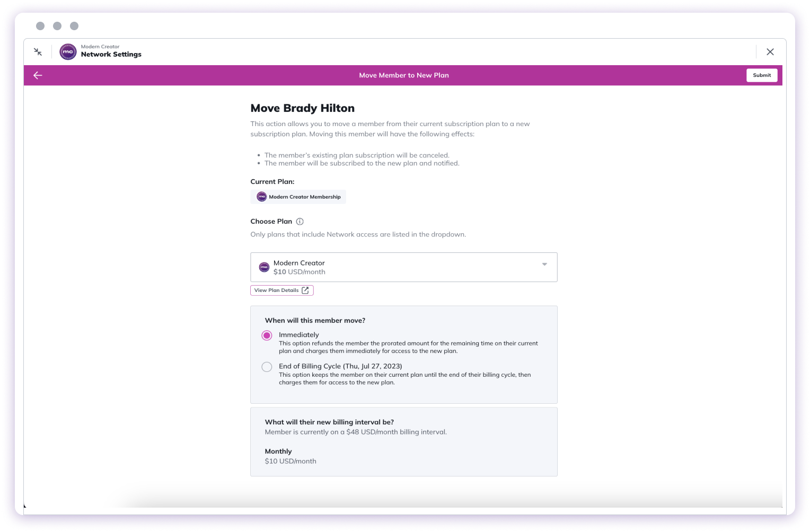This screenshot has width=810, height=532.
Task: Exit the flow using the X icon
Action: click(x=770, y=51)
